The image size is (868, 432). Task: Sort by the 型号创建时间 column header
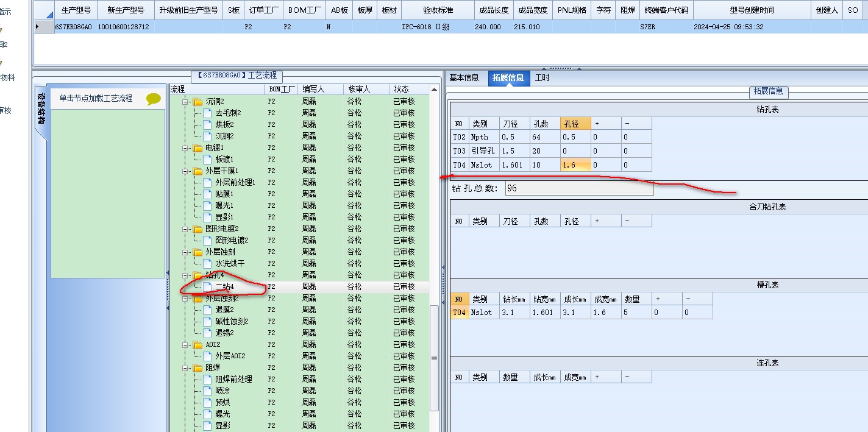[x=752, y=10]
